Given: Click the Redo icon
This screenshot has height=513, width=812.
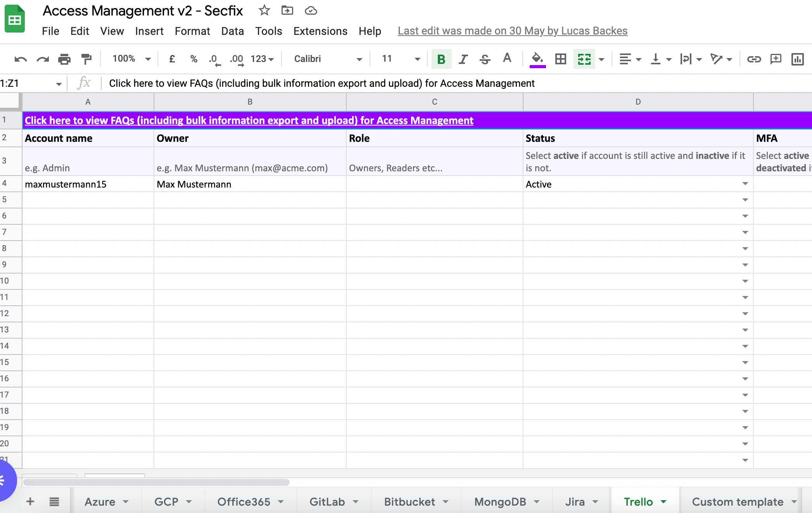Looking at the screenshot, I should tap(43, 59).
